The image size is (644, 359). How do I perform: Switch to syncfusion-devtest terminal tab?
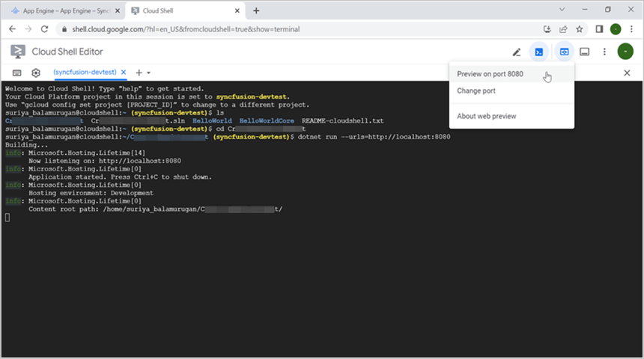coord(85,73)
